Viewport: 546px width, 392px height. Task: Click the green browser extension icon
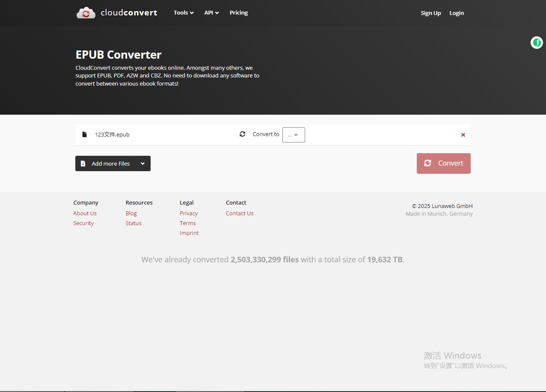coord(537,42)
